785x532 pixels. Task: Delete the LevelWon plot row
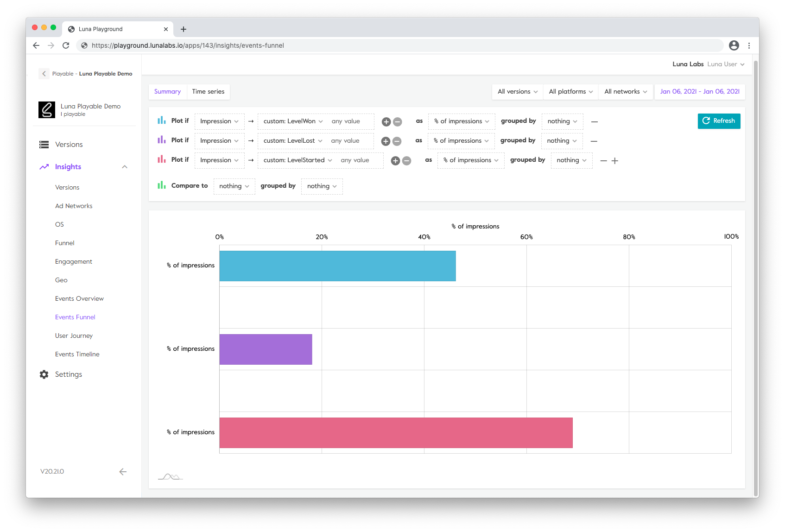pyautogui.click(x=595, y=122)
